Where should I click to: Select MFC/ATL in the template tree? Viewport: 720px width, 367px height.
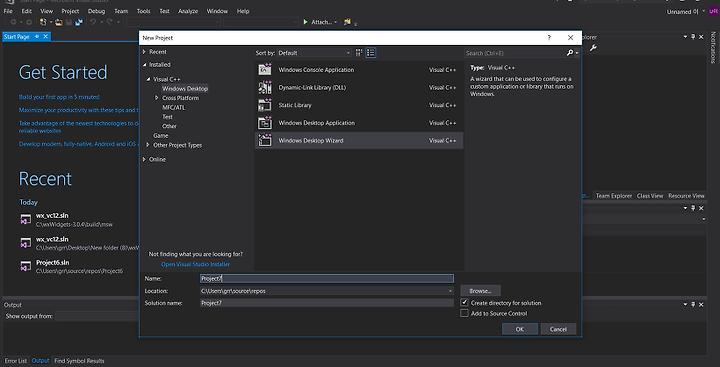(x=174, y=107)
